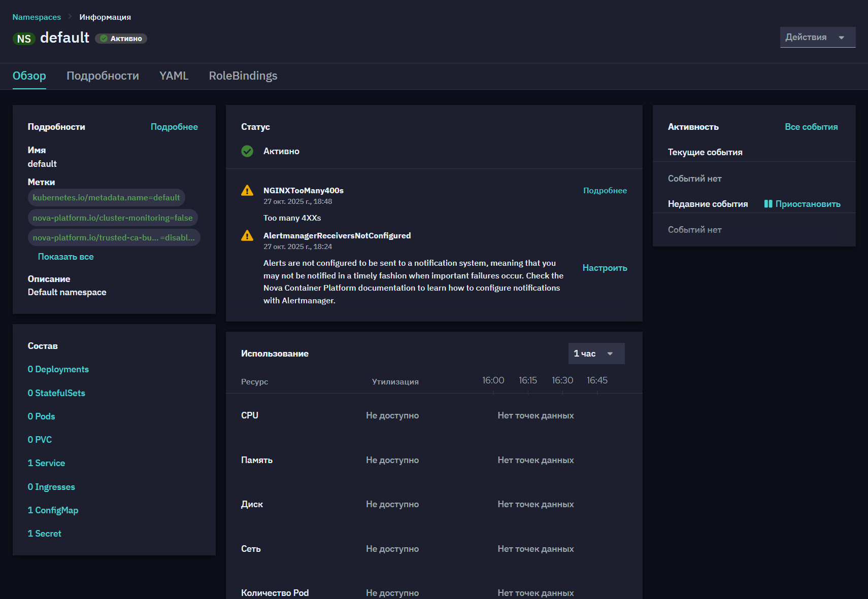This screenshot has height=599, width=868.
Task: Click the Количество Pod row label
Action: click(x=275, y=593)
